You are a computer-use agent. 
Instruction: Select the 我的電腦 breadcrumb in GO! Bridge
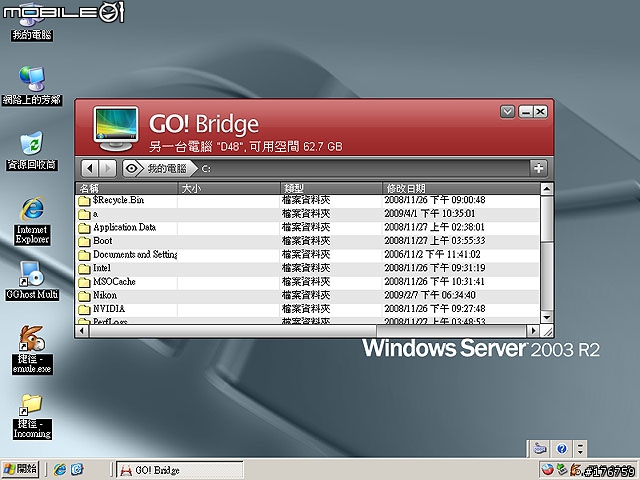[167, 168]
